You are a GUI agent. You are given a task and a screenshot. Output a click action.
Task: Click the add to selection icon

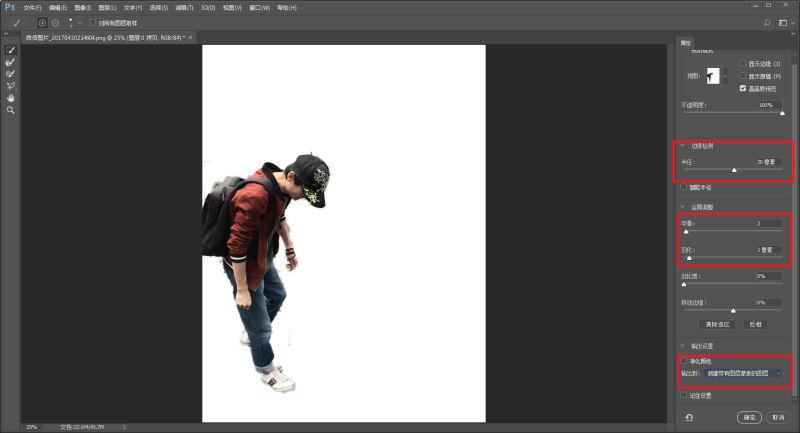(x=43, y=22)
